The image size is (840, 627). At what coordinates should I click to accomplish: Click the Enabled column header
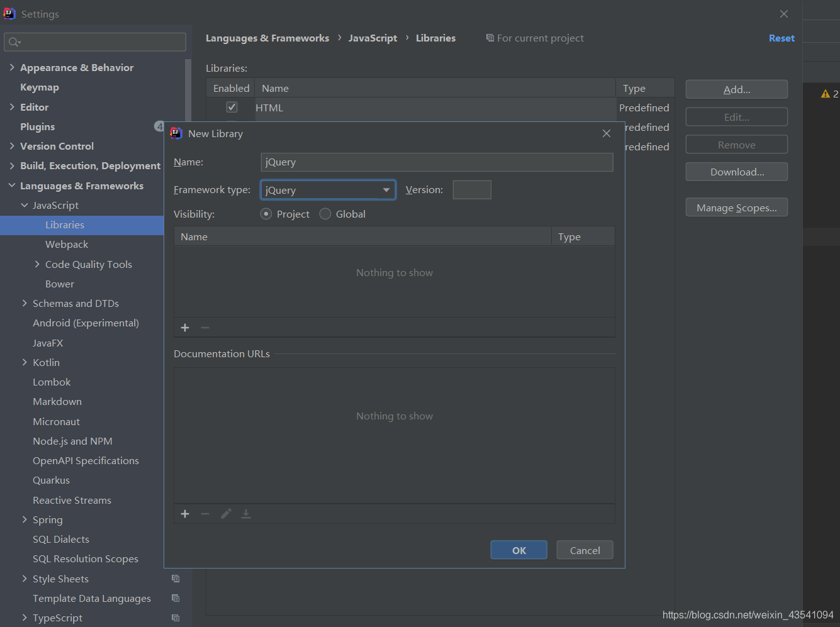coord(232,88)
